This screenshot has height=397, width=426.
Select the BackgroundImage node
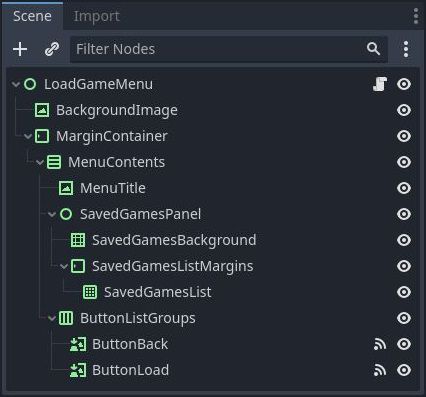[x=117, y=110]
